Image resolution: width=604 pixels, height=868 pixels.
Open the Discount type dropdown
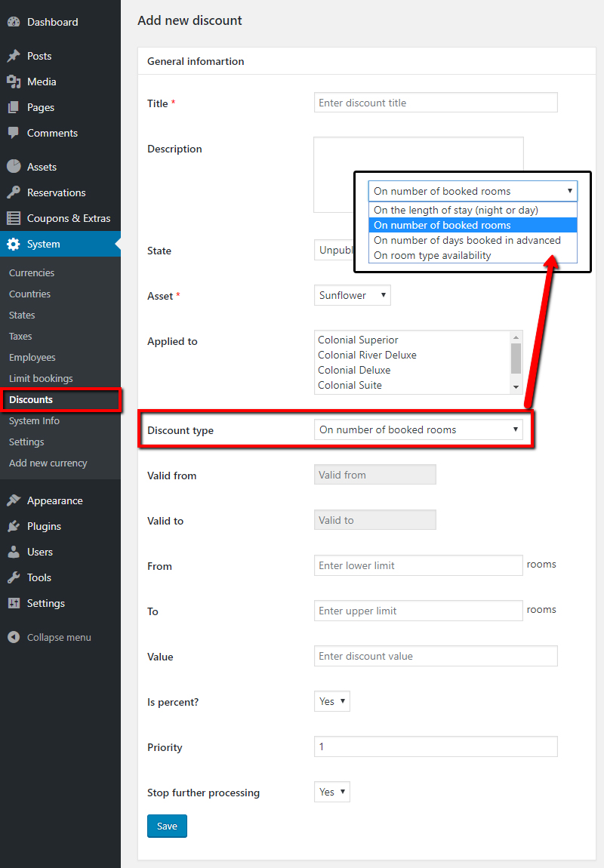point(419,429)
